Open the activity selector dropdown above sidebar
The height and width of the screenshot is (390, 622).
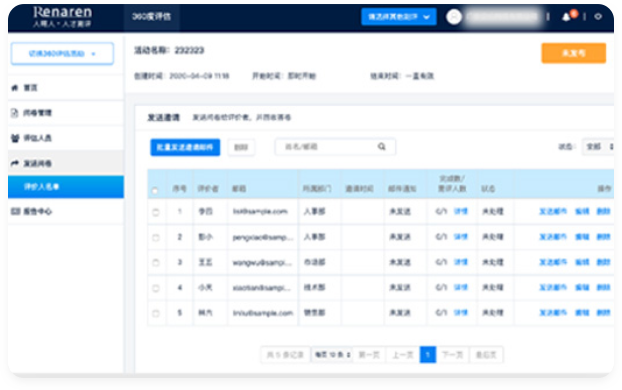[x=62, y=54]
